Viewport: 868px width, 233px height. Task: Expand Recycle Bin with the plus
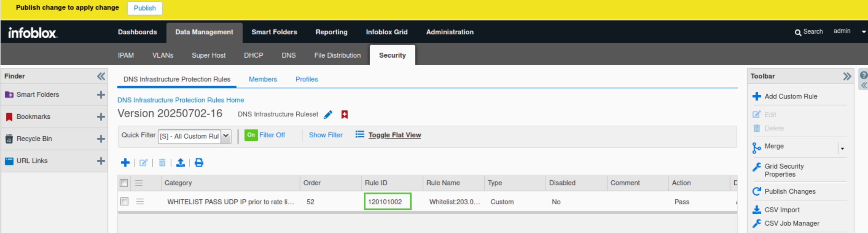[x=101, y=139]
